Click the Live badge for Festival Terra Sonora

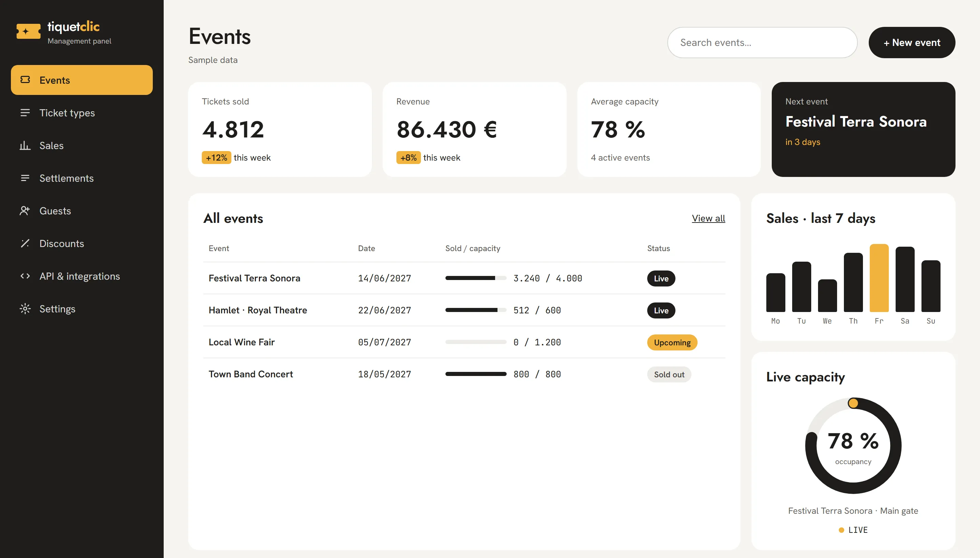661,278
